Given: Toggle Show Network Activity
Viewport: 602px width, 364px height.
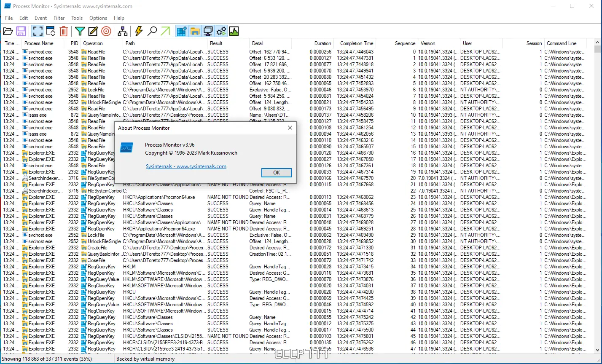Looking at the screenshot, I should tap(208, 31).
